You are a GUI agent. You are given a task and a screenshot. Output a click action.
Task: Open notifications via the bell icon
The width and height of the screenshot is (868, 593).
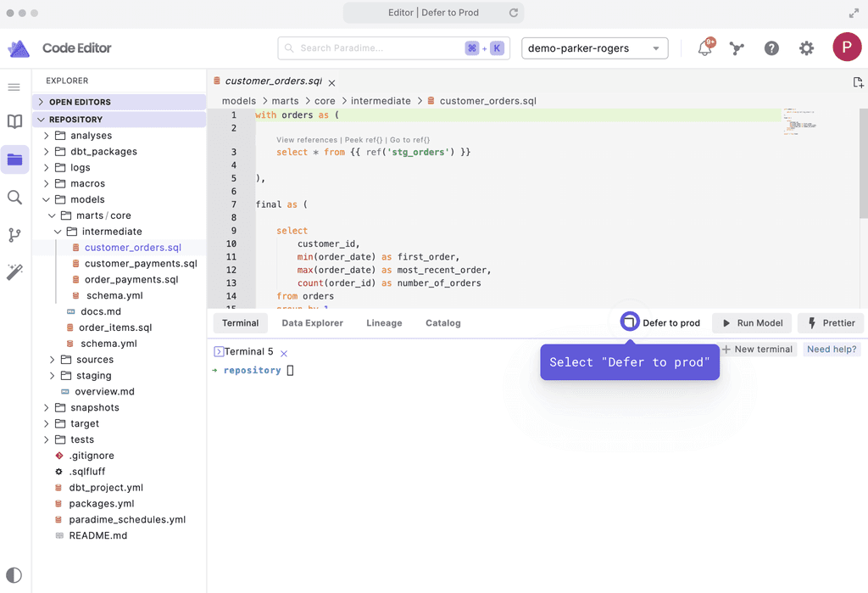tap(704, 48)
